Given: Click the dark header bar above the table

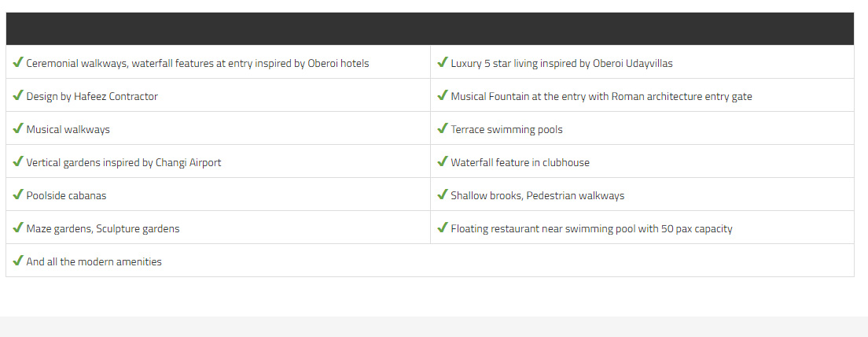Looking at the screenshot, I should 430,29.
